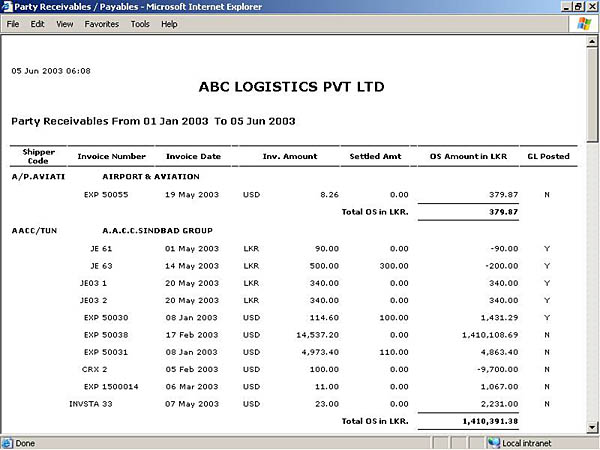Click the GL Posted value for CRX 2
Viewport: 600px width, 450px height.
547,369
